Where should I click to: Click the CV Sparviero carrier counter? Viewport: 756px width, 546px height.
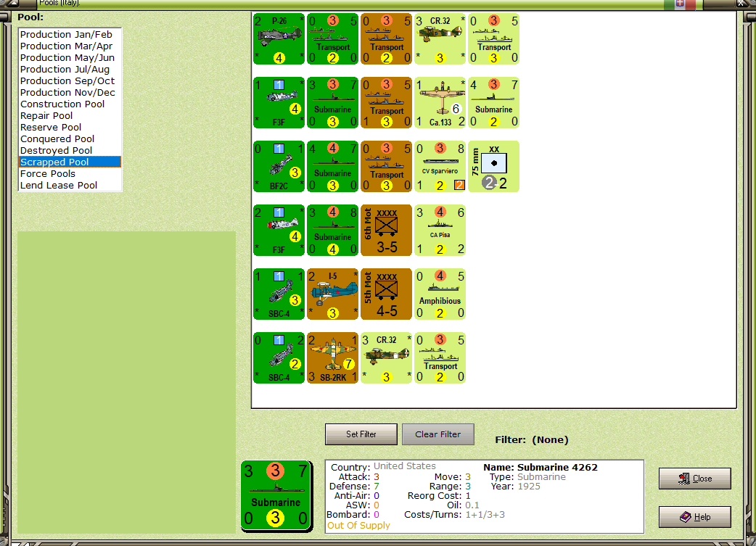point(440,167)
